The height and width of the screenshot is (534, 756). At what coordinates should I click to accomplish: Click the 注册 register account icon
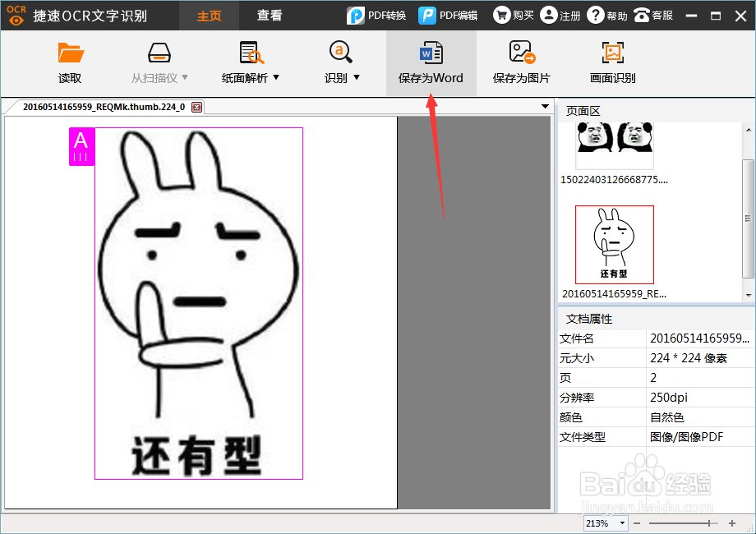[560, 15]
